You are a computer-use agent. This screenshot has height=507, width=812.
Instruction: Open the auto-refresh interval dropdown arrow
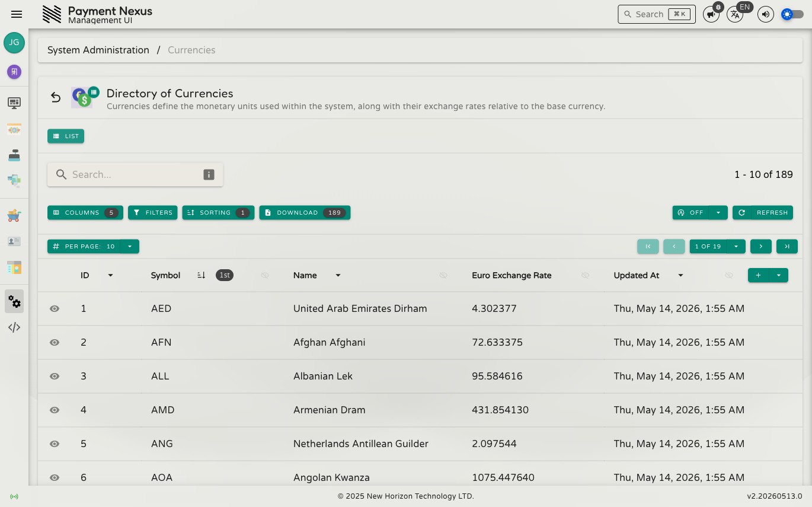click(718, 212)
